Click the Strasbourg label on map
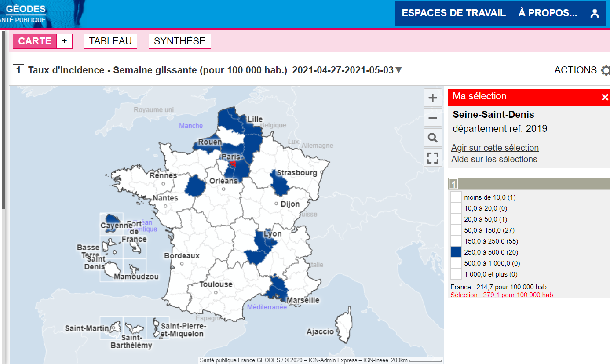The height and width of the screenshot is (364, 610). coord(297,173)
